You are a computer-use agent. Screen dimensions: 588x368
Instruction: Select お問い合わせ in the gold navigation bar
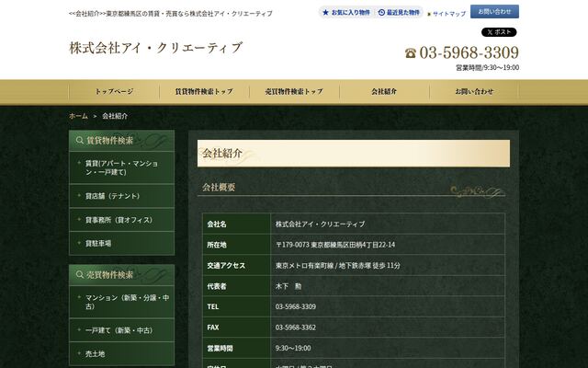point(474,91)
